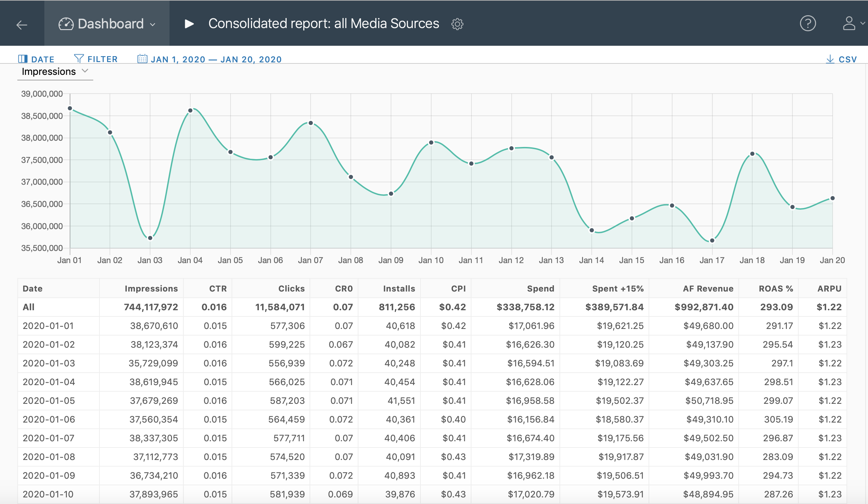
Task: Click the calendar icon for date range
Action: 142,59
